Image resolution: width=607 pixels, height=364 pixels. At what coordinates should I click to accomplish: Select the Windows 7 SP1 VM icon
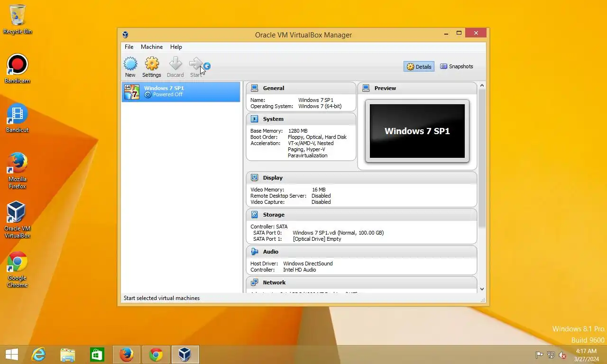[x=132, y=91]
